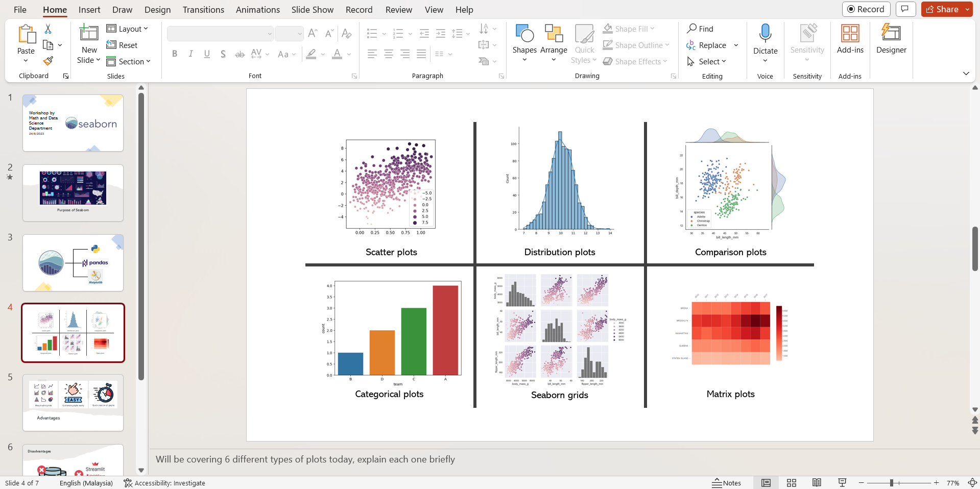Screen dimensions: 980x489
Task: Click the zoom slider handle
Action: (892, 483)
